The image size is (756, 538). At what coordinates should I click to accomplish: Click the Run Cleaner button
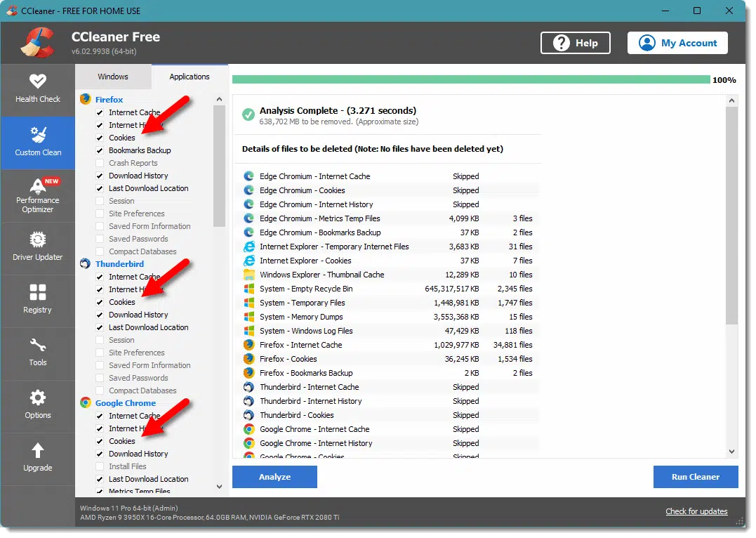tap(696, 477)
